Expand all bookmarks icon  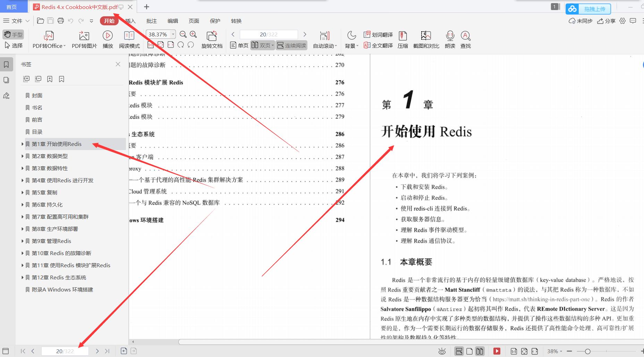point(26,79)
